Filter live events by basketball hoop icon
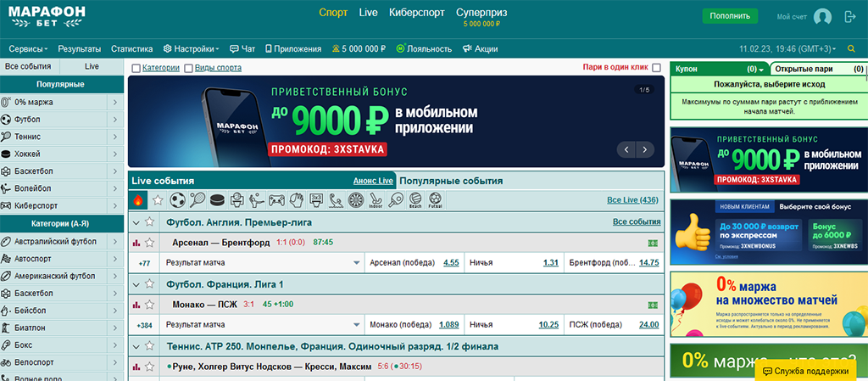Screen dimensions: 868x381 pyautogui.click(x=237, y=200)
